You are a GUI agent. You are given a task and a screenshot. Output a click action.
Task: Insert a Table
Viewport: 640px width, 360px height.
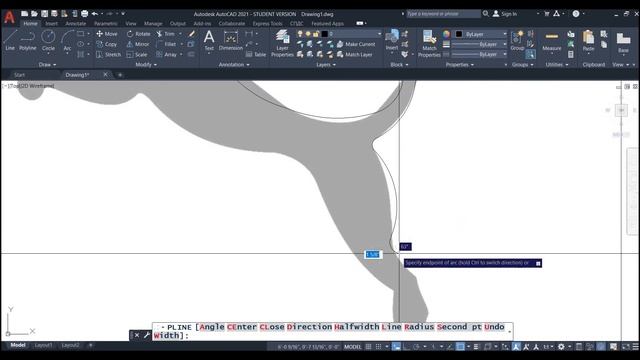tap(256, 54)
